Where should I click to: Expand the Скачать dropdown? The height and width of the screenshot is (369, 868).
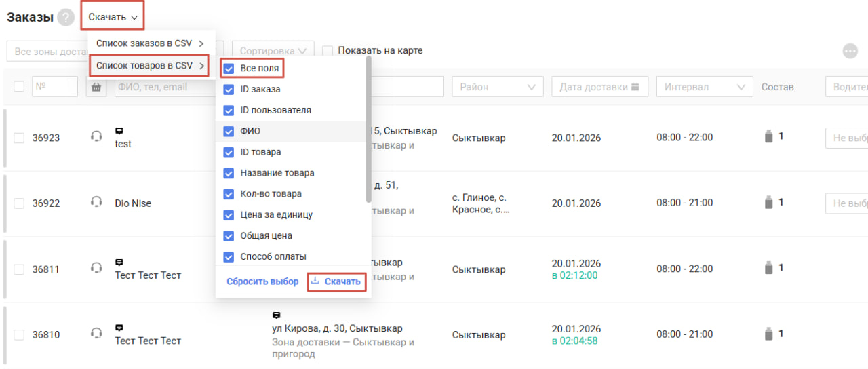click(113, 17)
